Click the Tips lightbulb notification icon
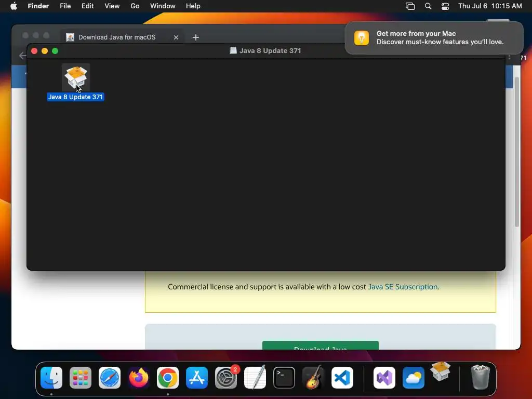 point(362,37)
